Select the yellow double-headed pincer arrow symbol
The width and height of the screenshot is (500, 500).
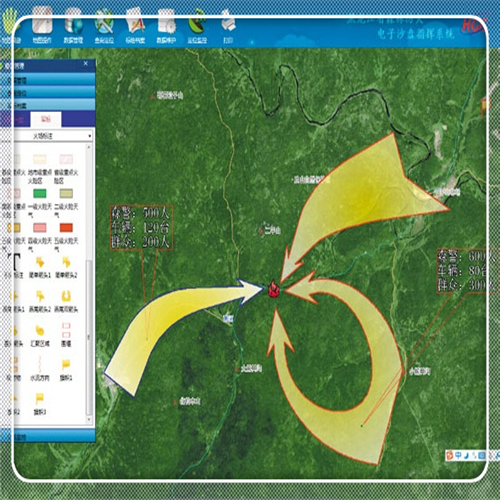click(x=66, y=296)
